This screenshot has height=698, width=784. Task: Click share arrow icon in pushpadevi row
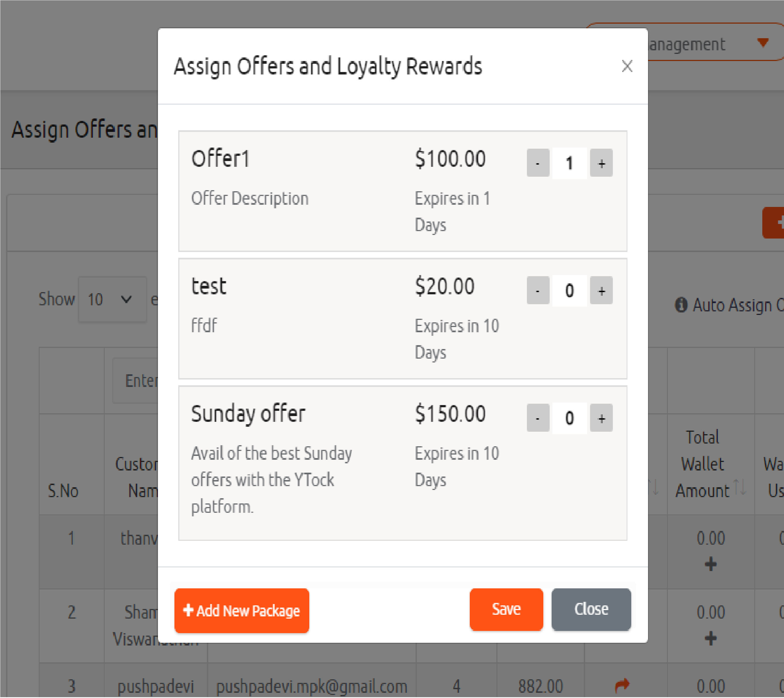622,685
